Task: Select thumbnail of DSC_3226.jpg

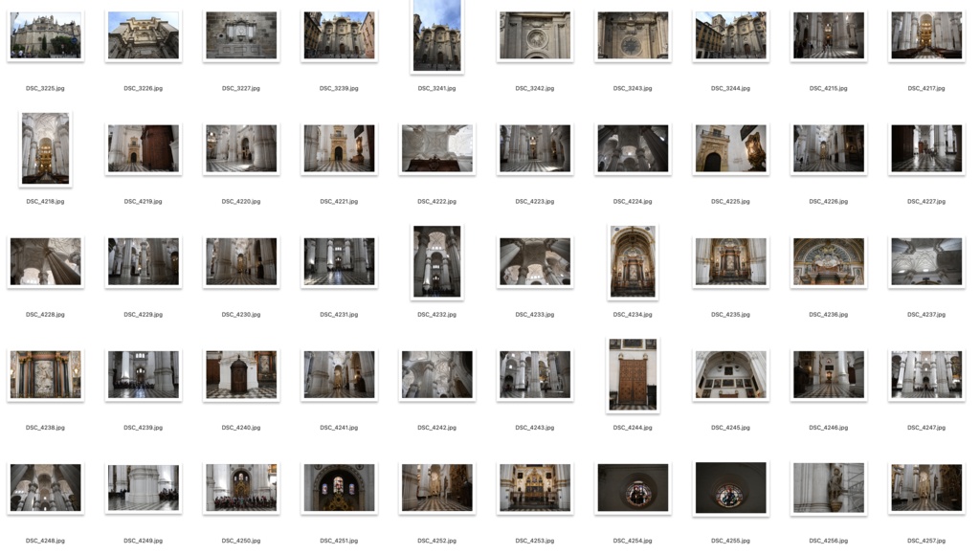Action: point(144,35)
